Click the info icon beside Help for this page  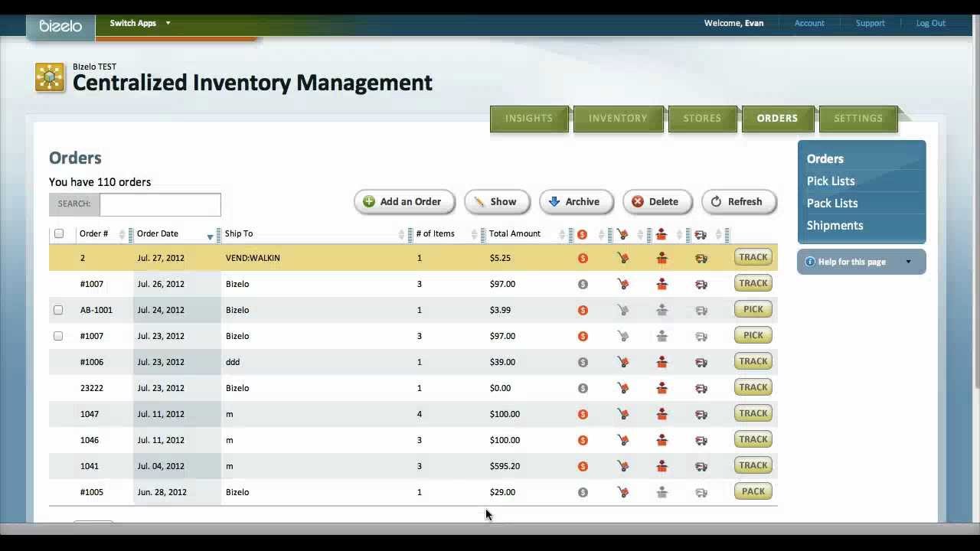click(x=810, y=262)
